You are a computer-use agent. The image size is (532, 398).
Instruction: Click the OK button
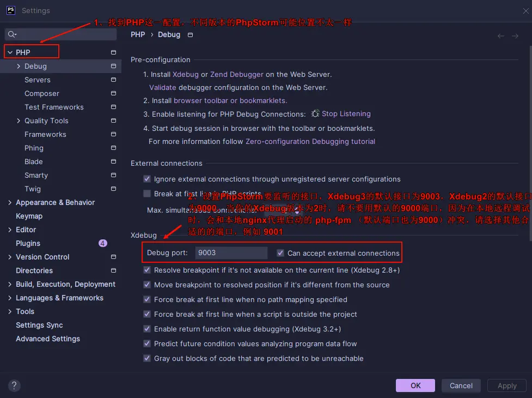415,385
